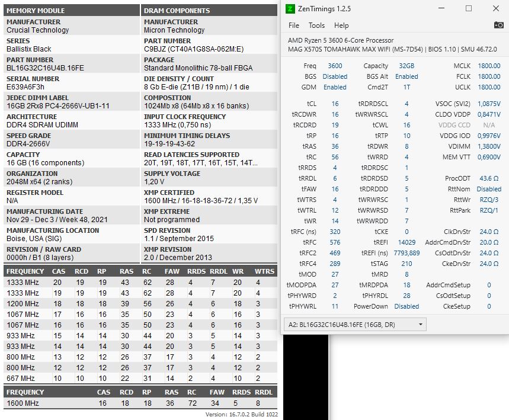
Task: Expand the A2 memory module selector dropdown
Action: point(355,324)
